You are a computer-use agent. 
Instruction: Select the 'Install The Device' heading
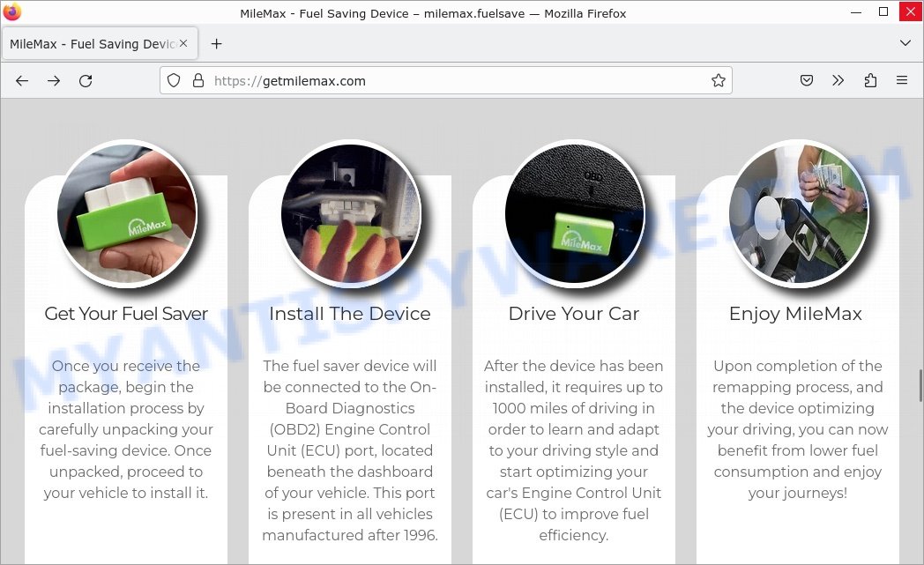[x=350, y=314]
